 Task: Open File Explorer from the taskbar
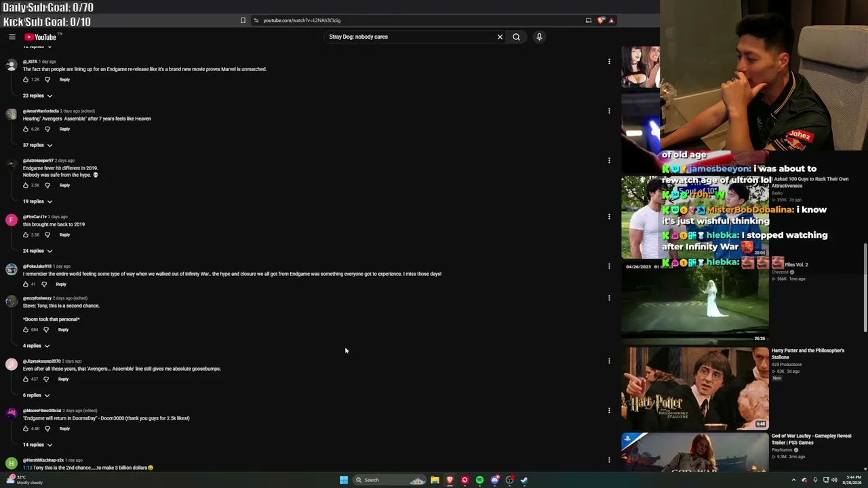pyautogui.click(x=435, y=480)
